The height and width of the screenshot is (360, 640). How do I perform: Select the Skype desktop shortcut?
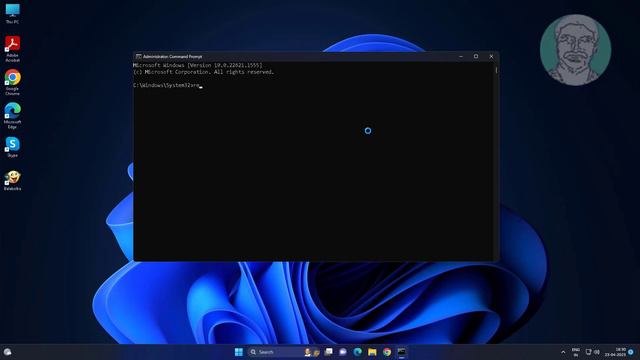coord(12,147)
